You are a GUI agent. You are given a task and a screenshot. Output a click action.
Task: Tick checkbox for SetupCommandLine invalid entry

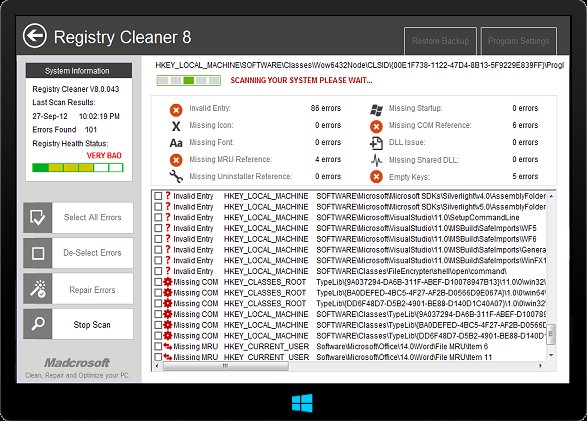point(158,217)
